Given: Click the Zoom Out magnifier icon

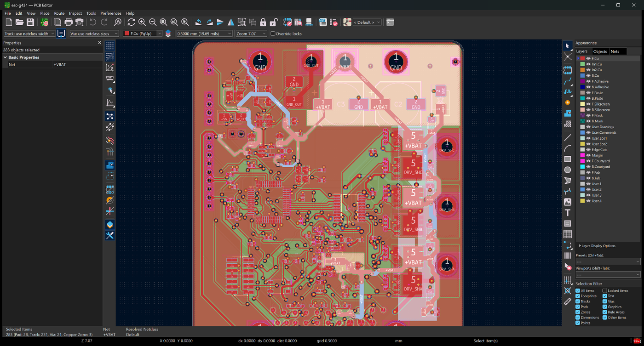Looking at the screenshot, I should [152, 22].
